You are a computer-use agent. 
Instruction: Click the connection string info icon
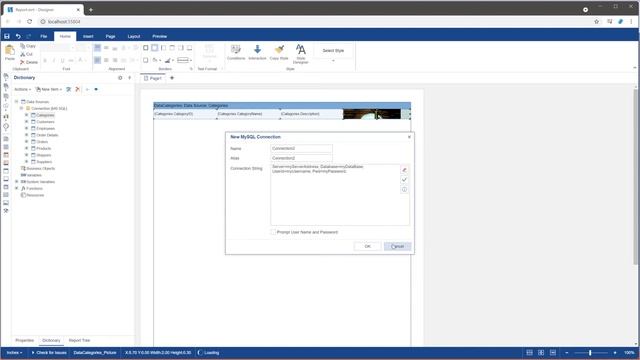[404, 189]
